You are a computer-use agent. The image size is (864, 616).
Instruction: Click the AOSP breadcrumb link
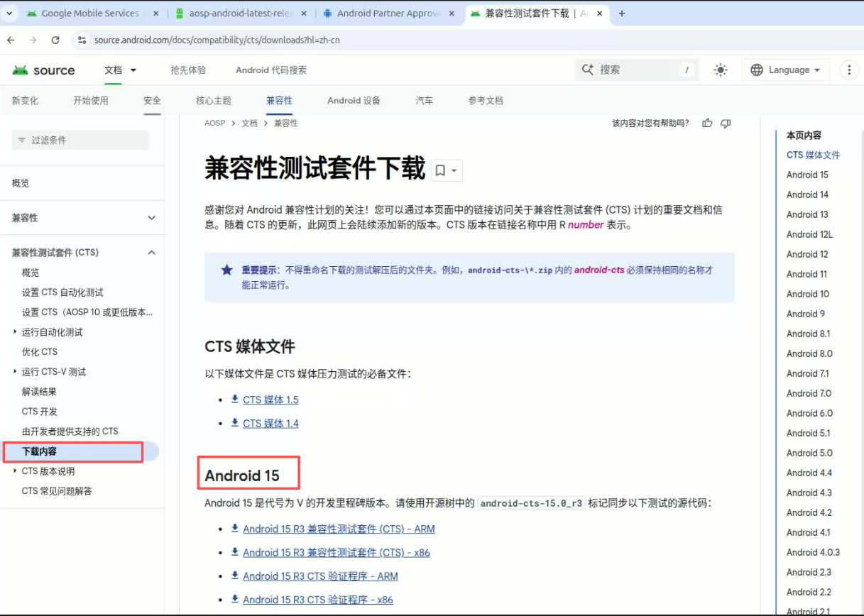point(214,123)
